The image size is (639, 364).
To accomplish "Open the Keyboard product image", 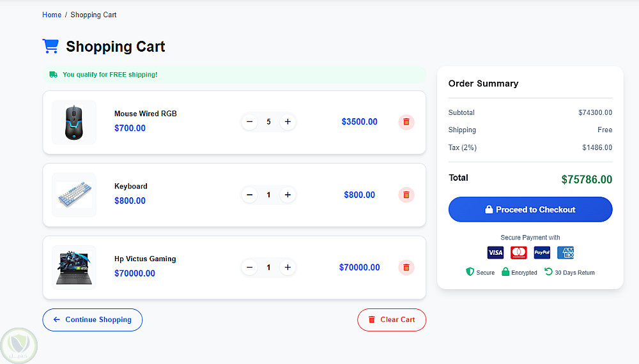I will (74, 195).
